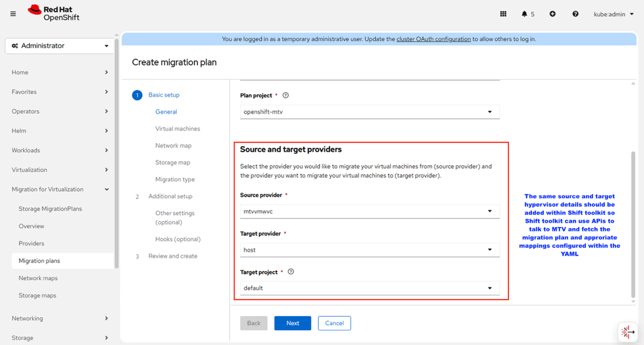Click the Next button
The width and height of the screenshot is (644, 345).
292,323
